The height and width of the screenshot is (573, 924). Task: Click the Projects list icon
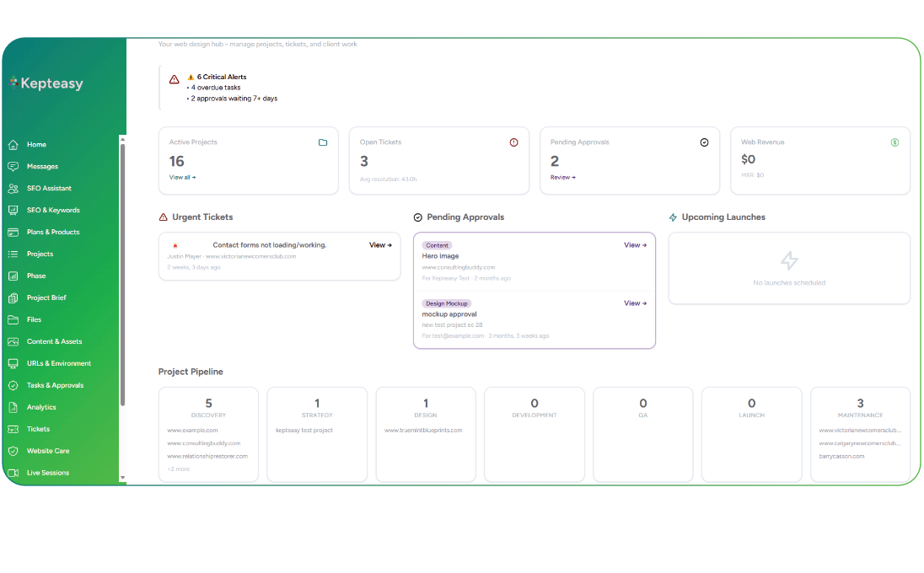coord(13,254)
